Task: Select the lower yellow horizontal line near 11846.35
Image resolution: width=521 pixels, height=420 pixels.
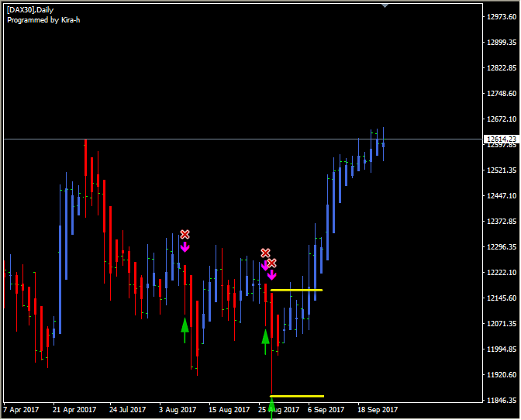Action: coord(297,396)
